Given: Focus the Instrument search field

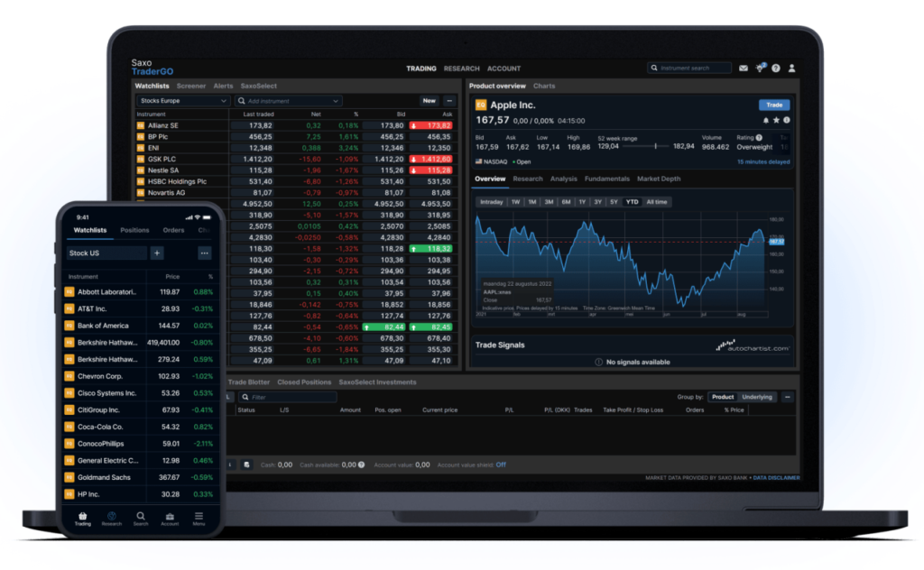Looking at the screenshot, I should click(x=688, y=68).
